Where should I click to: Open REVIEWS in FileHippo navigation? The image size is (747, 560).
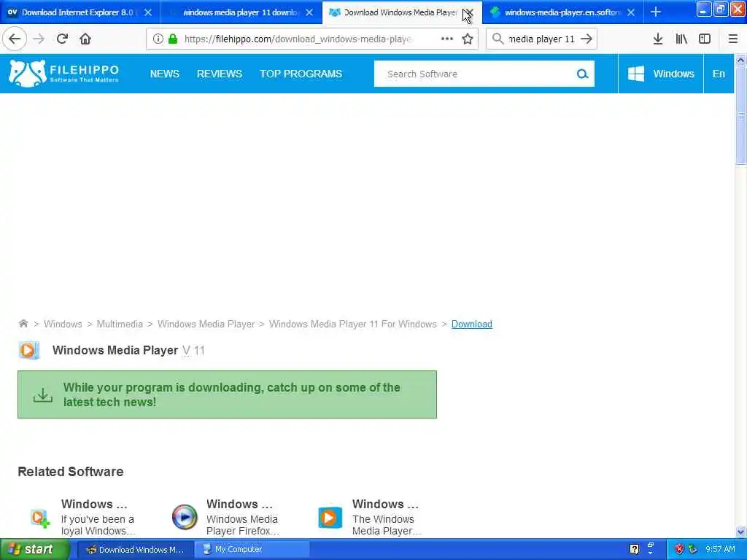(x=220, y=74)
